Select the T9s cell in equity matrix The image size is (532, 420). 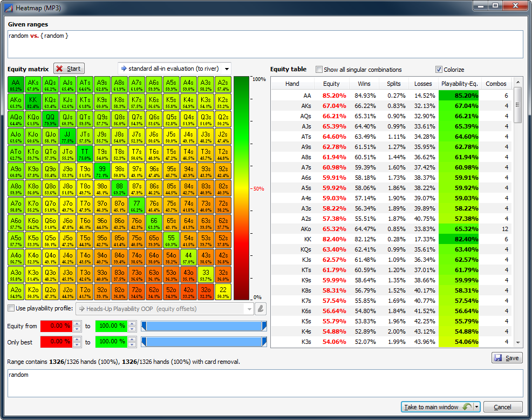(x=102, y=154)
